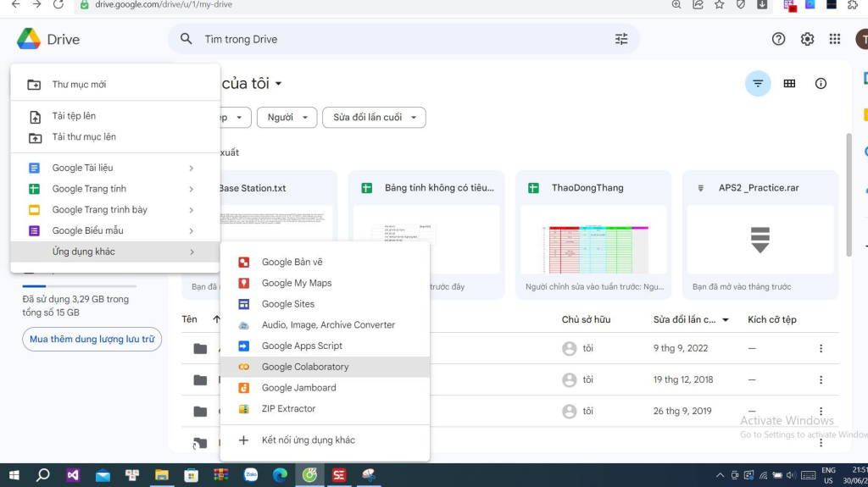The height and width of the screenshot is (487, 868).
Task: Select 'Tải tệp lên' upload file
Action: coord(115,116)
